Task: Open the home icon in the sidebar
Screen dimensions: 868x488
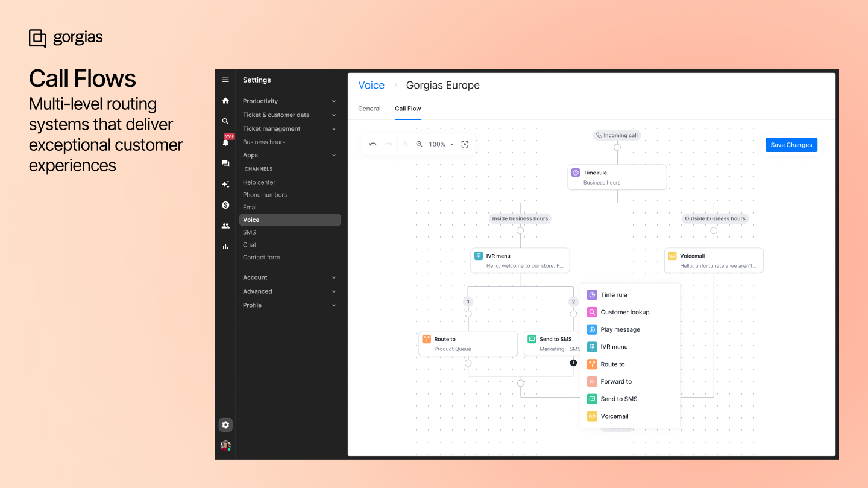Action: (225, 100)
